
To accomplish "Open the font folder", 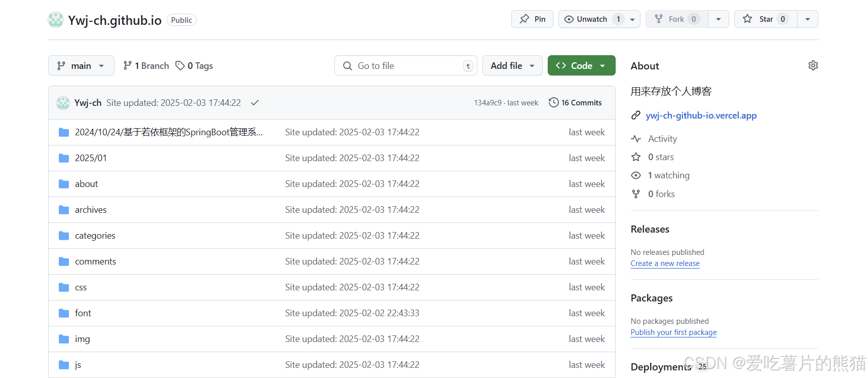I will click(83, 313).
